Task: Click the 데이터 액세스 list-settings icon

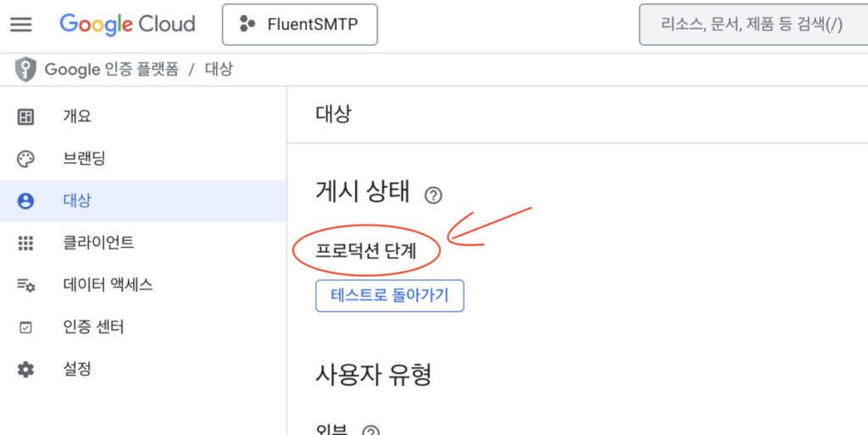Action: tap(25, 286)
